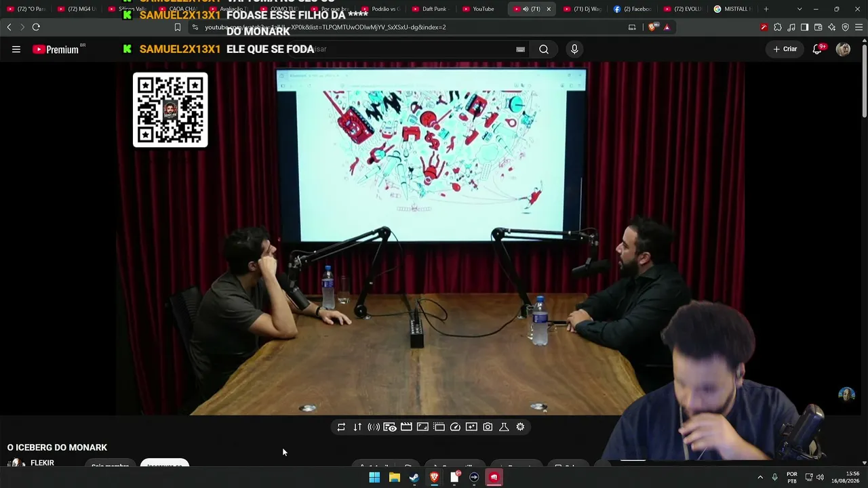Reload the current page
Viewport: 868px width, 488px height.
pos(36,27)
